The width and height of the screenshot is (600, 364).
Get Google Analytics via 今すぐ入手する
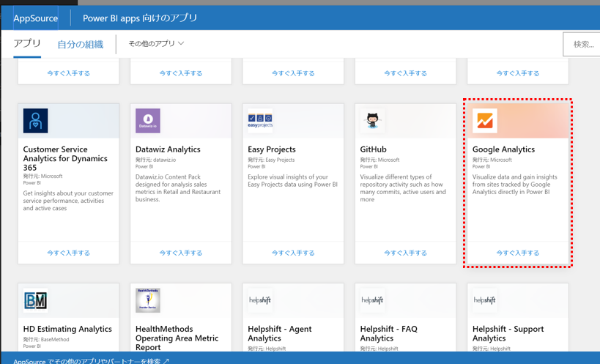pyautogui.click(x=518, y=253)
